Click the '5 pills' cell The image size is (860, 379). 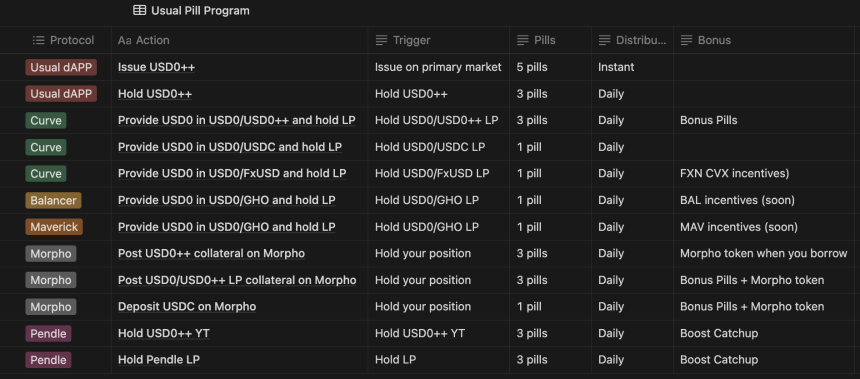point(532,67)
